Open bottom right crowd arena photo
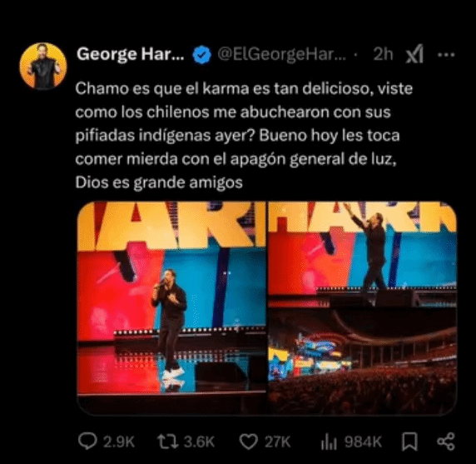 click(363, 362)
